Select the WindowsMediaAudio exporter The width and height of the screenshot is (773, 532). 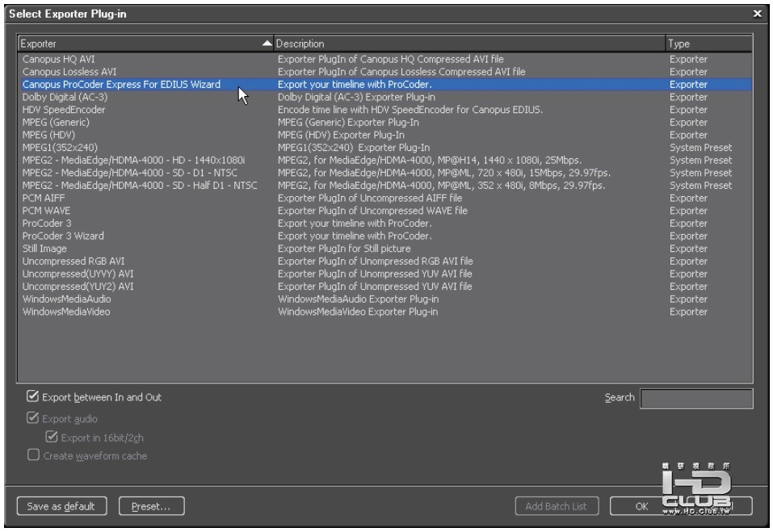[384, 300]
